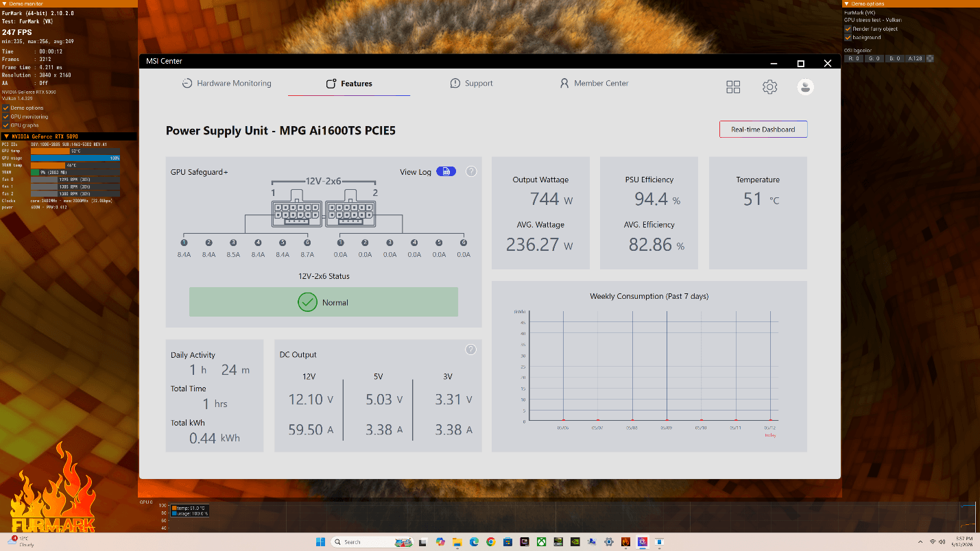Viewport: 980px width, 551px height.
Task: Open Microsoft Store from taskbar
Action: coord(507,541)
